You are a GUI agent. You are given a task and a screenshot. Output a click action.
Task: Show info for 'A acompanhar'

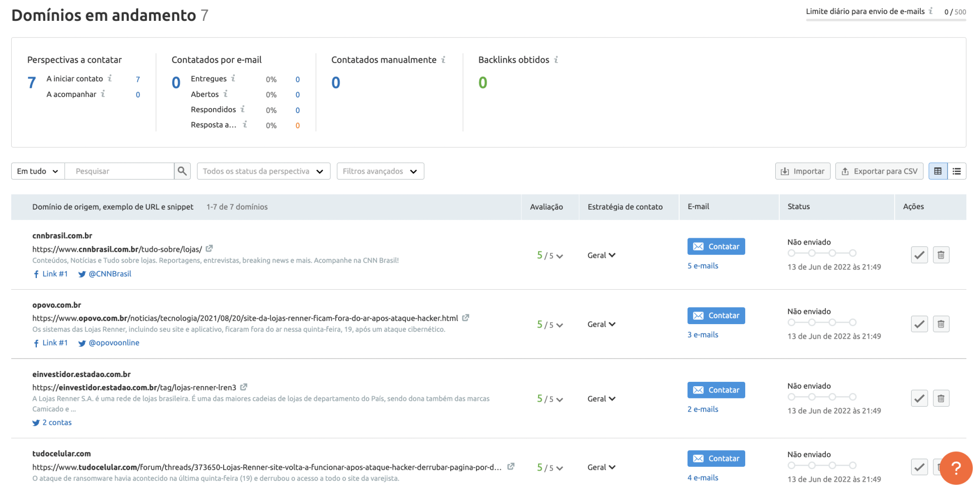point(103,94)
